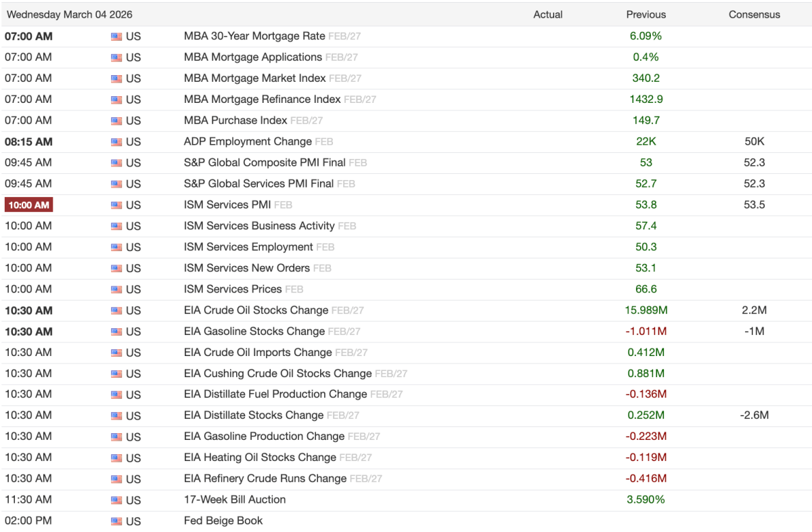
Task: Open the ISM Services PMI event
Action: [x=228, y=204]
